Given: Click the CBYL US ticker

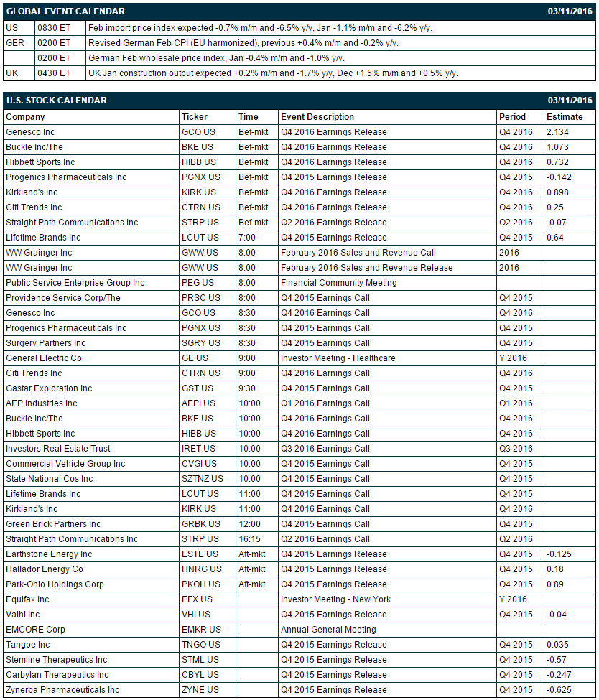Looking at the screenshot, I should click(200, 675).
